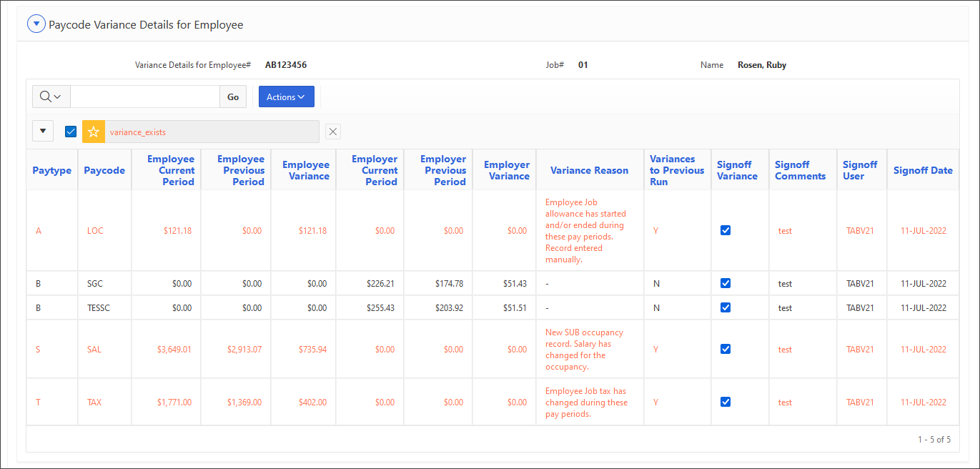Open the Actions menu
The image size is (980, 469).
[x=286, y=97]
